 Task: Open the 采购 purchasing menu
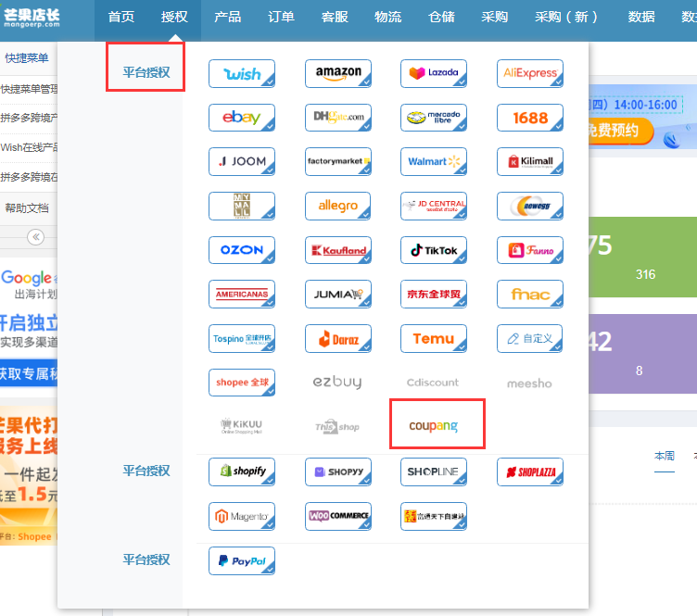tap(494, 17)
